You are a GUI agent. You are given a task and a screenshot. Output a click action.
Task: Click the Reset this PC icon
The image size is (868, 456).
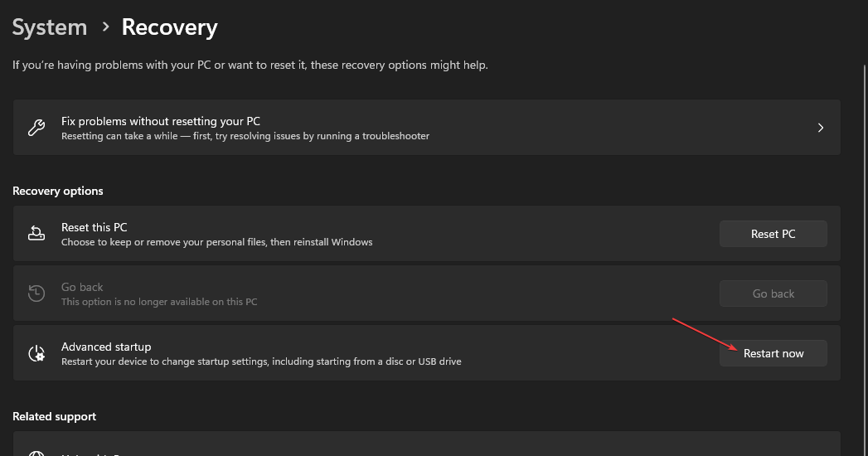[36, 234]
